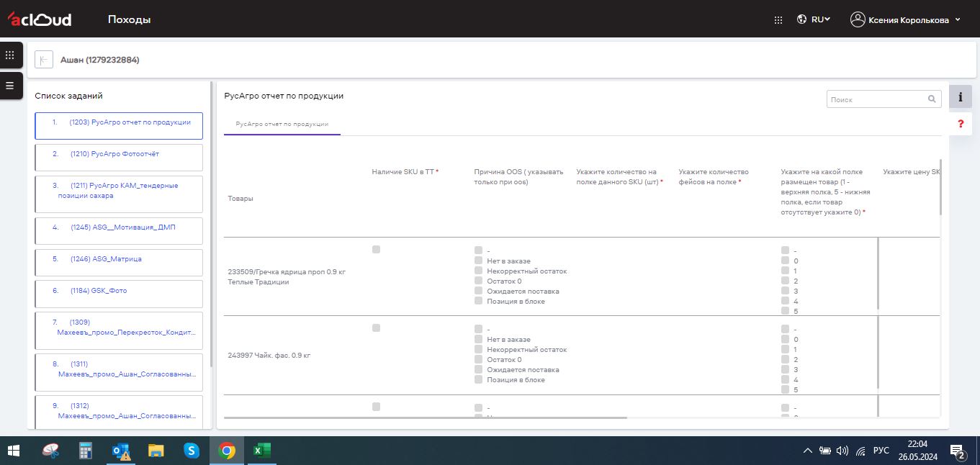Open Outlook from the taskbar
Viewport: 980px width, 465px height.
point(121,451)
